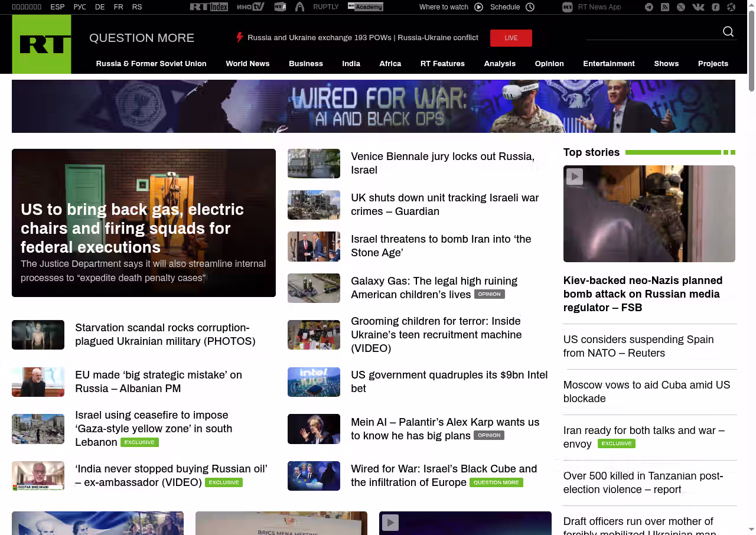Select the Business navigation tab

point(306,64)
